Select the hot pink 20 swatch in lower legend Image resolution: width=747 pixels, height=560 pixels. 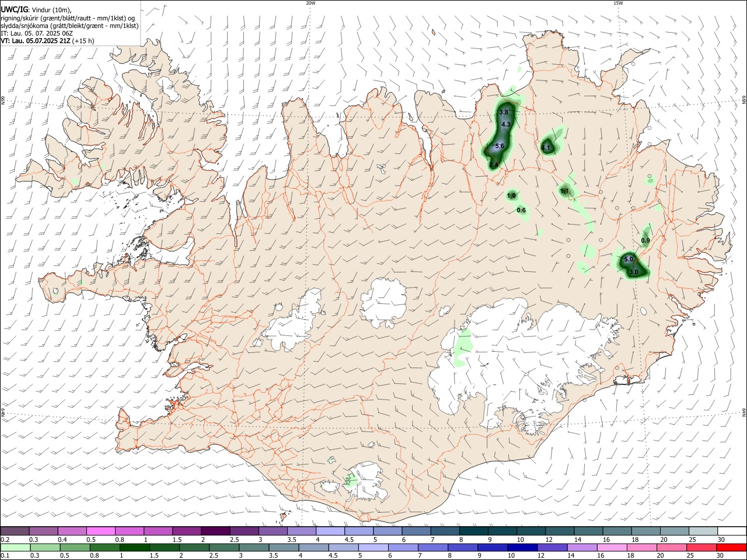tap(672, 547)
